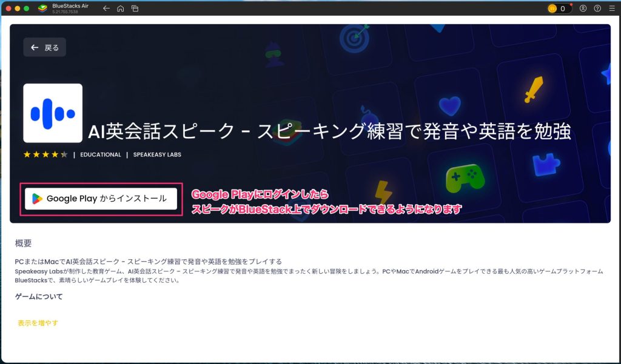Viewport: 621px width, 364px height.
Task: Click the BlueStacks Air logo
Action: pos(43,8)
